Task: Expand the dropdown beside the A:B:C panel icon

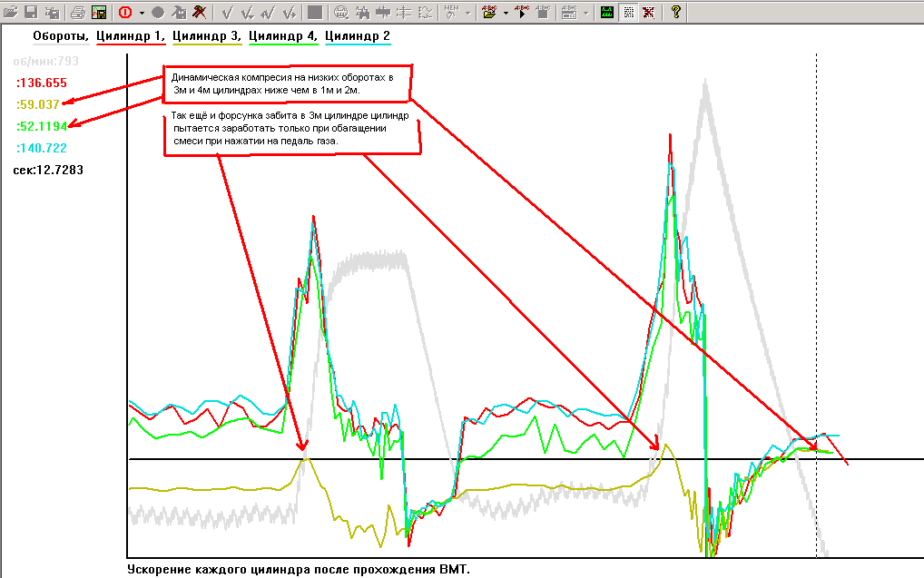Action: pyautogui.click(x=585, y=13)
